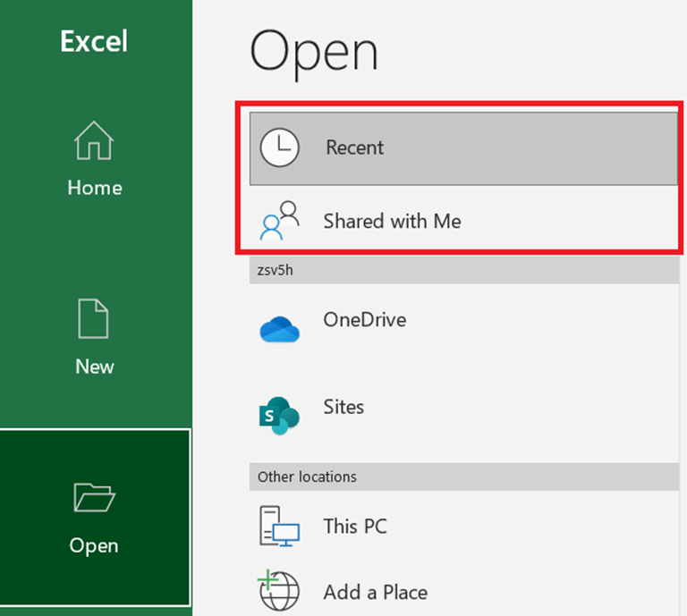Select the This PC label
687x616 pixels.
tap(355, 527)
